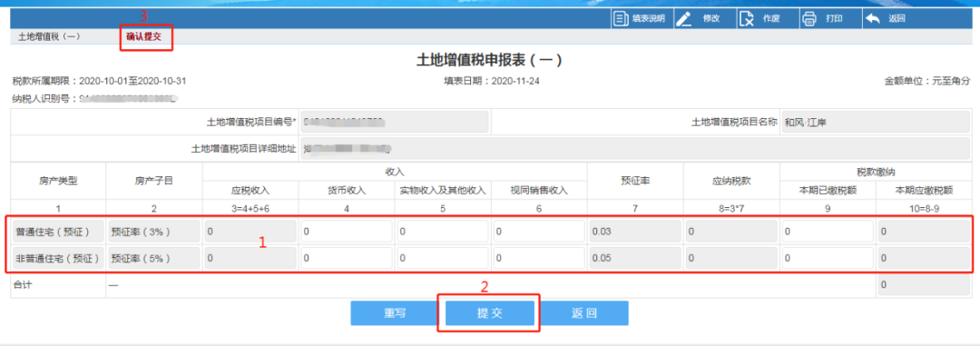This screenshot has width=980, height=346.
Task: Click the 房产子目 column header
Action: pos(153,181)
